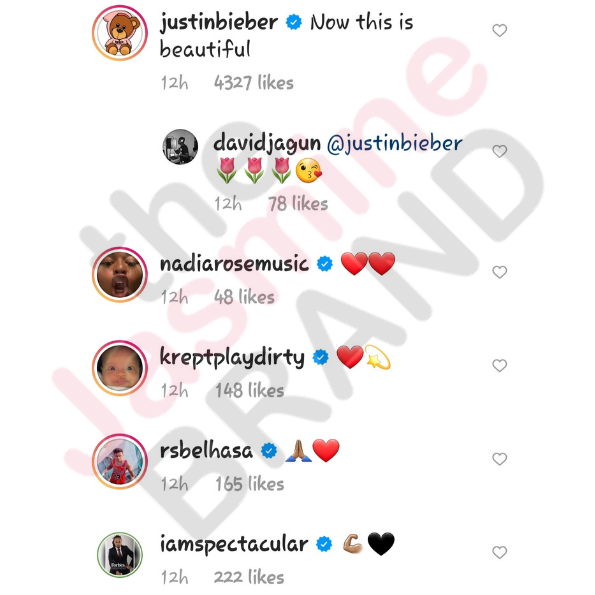
Task: Like justinbieber's comment with the heart
Action: (x=499, y=30)
